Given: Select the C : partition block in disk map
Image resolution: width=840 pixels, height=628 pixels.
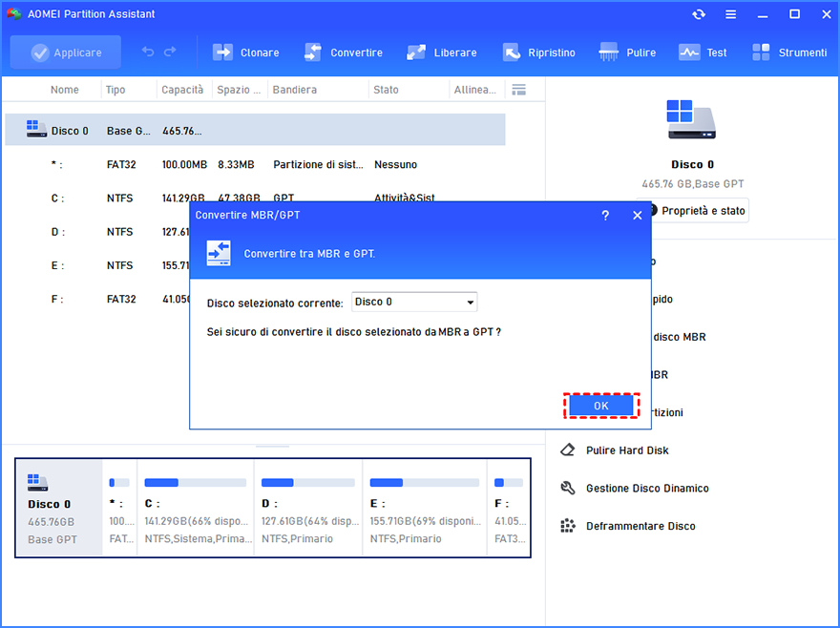Looking at the screenshot, I should click(196, 508).
